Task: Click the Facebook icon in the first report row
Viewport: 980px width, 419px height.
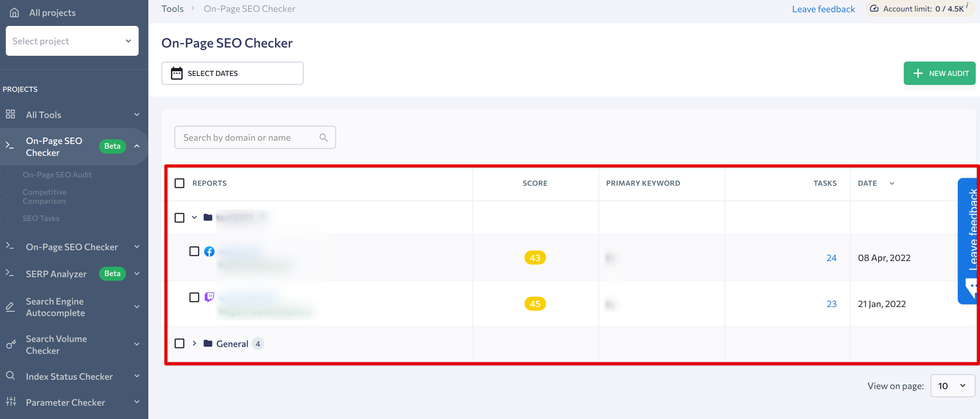Action: click(x=209, y=251)
